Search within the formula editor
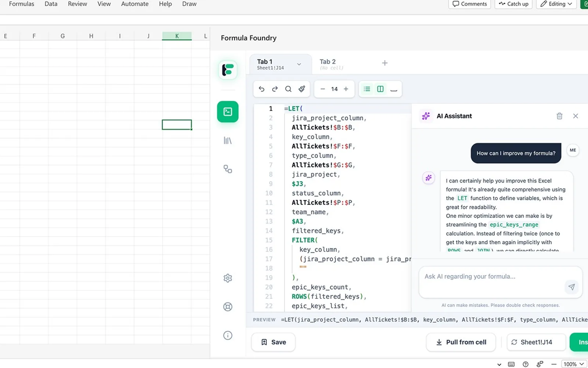 pyautogui.click(x=288, y=89)
